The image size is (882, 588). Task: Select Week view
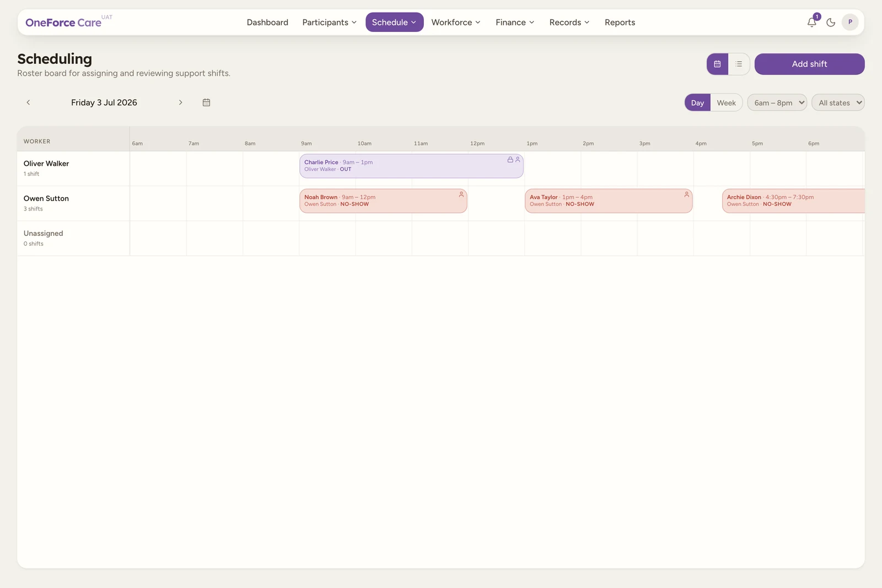click(x=726, y=103)
